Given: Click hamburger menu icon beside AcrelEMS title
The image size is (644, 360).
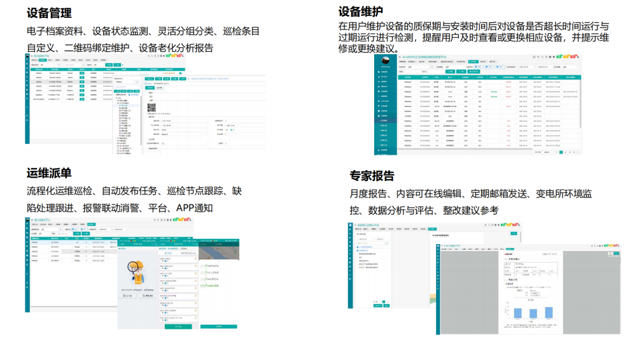Looking at the screenshot, I should coord(398,56).
